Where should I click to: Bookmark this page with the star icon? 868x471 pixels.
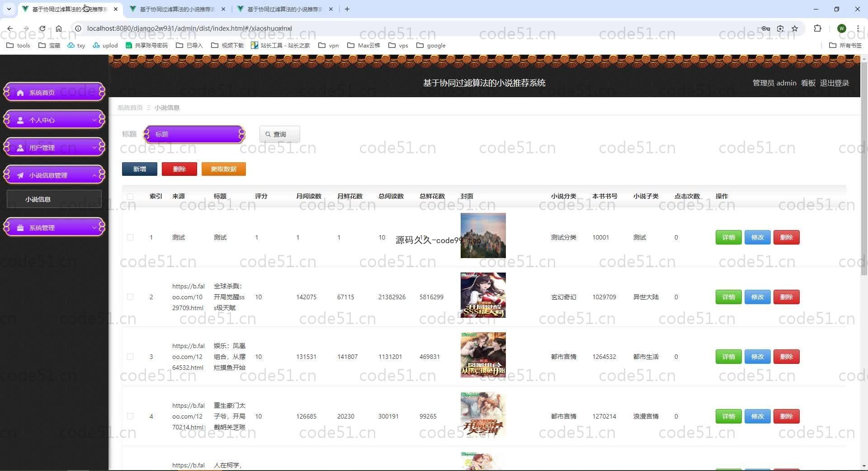(x=795, y=28)
